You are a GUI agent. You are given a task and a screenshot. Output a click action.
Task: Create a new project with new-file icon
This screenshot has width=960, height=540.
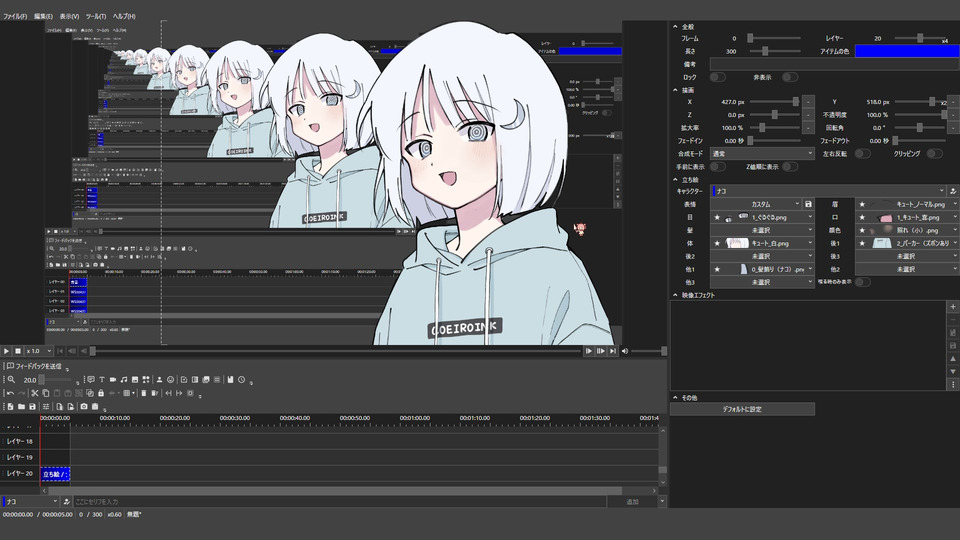[x=10, y=407]
